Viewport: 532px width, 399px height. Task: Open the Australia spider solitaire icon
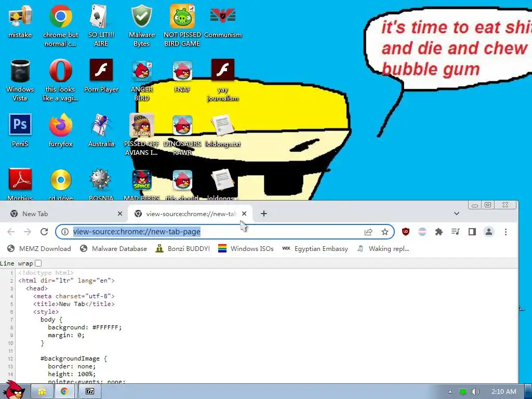click(x=101, y=130)
